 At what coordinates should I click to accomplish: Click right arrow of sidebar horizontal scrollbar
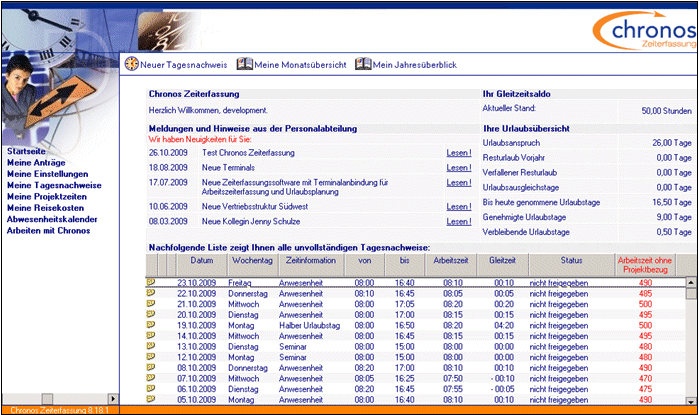point(113,399)
